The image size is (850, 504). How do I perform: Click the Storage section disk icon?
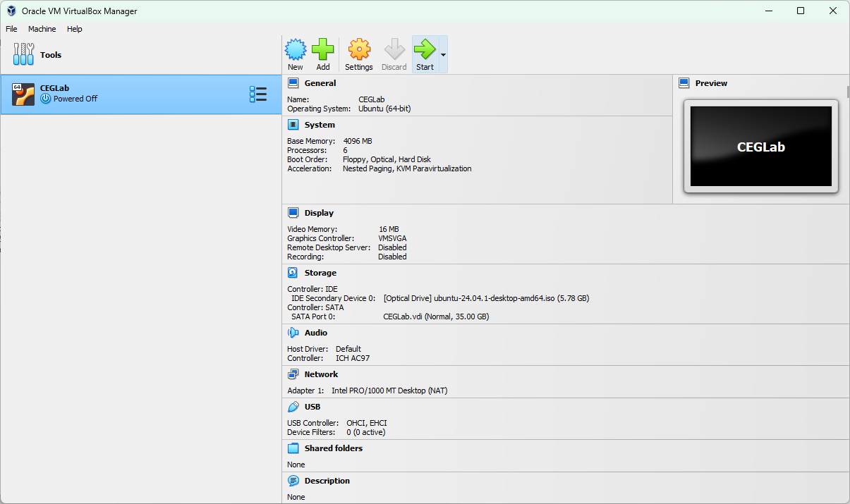pyautogui.click(x=293, y=273)
